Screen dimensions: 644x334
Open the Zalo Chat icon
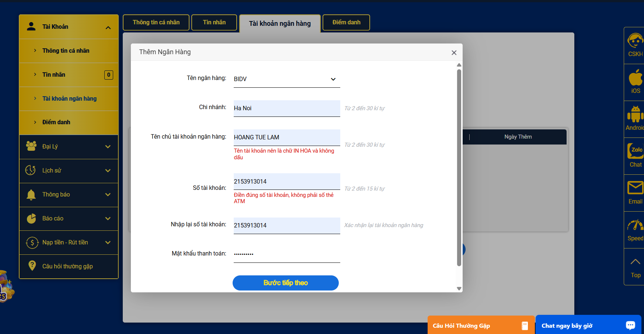coord(635,151)
